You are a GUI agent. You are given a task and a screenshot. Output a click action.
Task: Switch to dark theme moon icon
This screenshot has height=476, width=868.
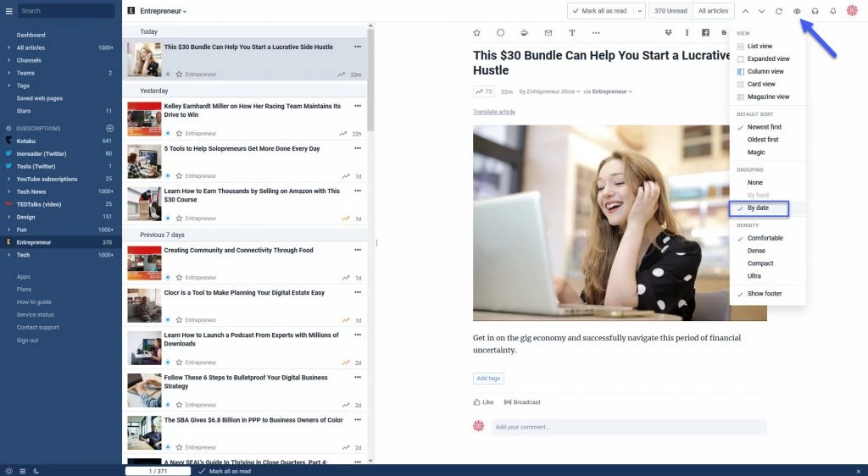pos(36,471)
